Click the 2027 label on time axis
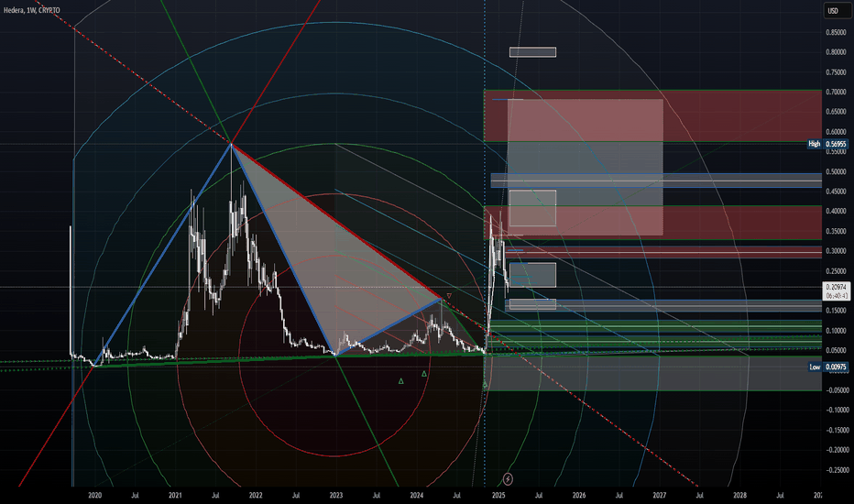The image size is (854, 504). point(660,495)
